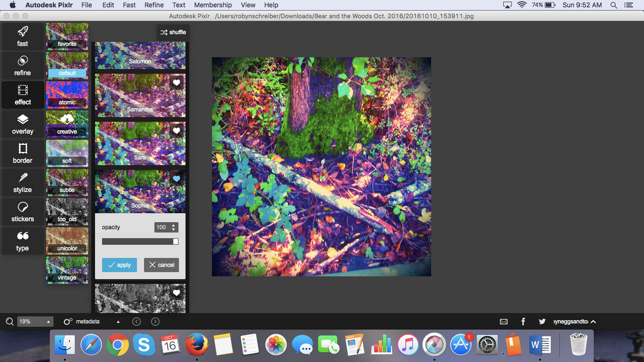This screenshot has height=362, width=644.
Task: Open the Membership menu
Action: coord(213,5)
